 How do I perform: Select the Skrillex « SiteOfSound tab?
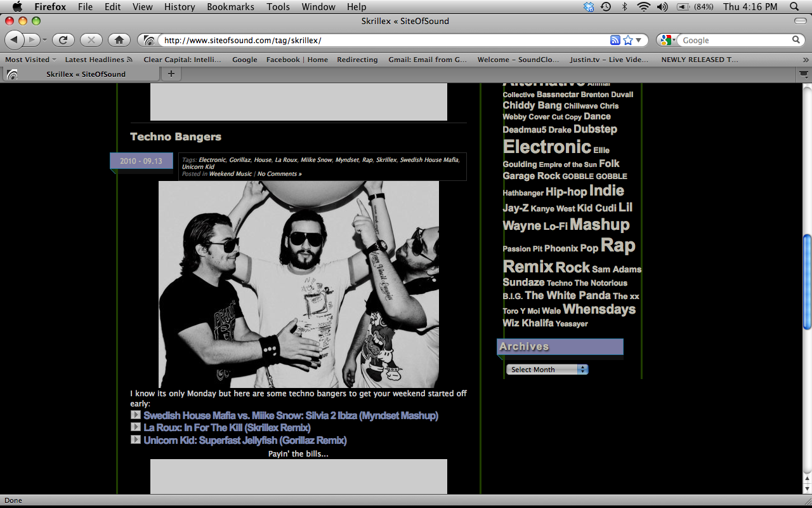click(81, 74)
